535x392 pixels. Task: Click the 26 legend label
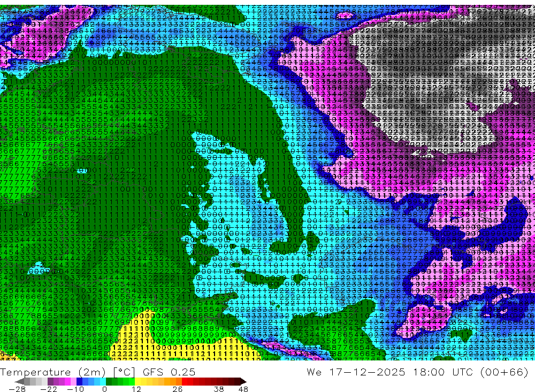[178, 389]
